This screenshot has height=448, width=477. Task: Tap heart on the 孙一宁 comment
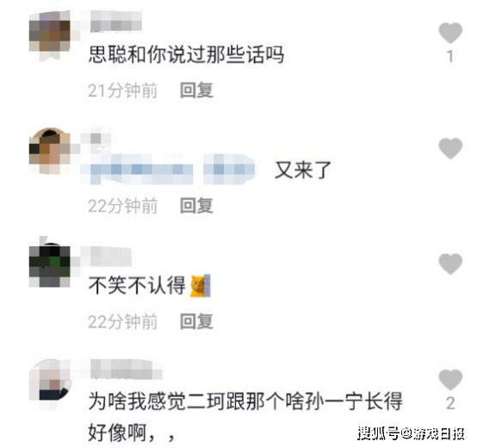coord(450,379)
